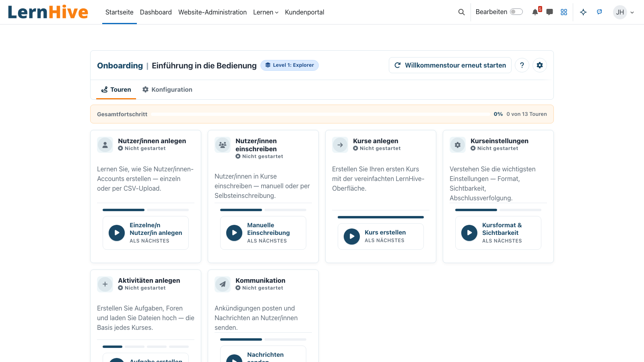Viewport: 644px width, 362px height.
Task: Open the JH user menu
Action: [x=623, y=12]
